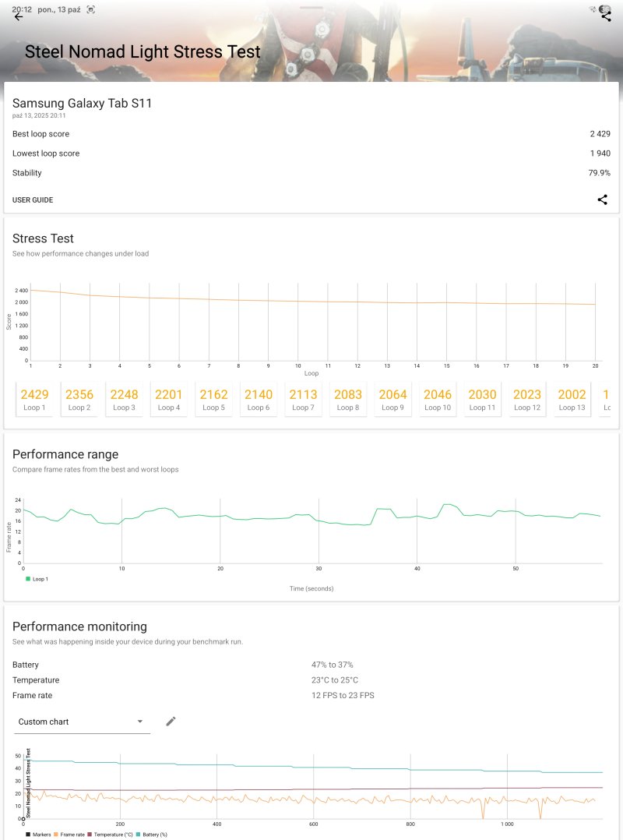Toggle the Markers series in chart legend

tap(38, 835)
